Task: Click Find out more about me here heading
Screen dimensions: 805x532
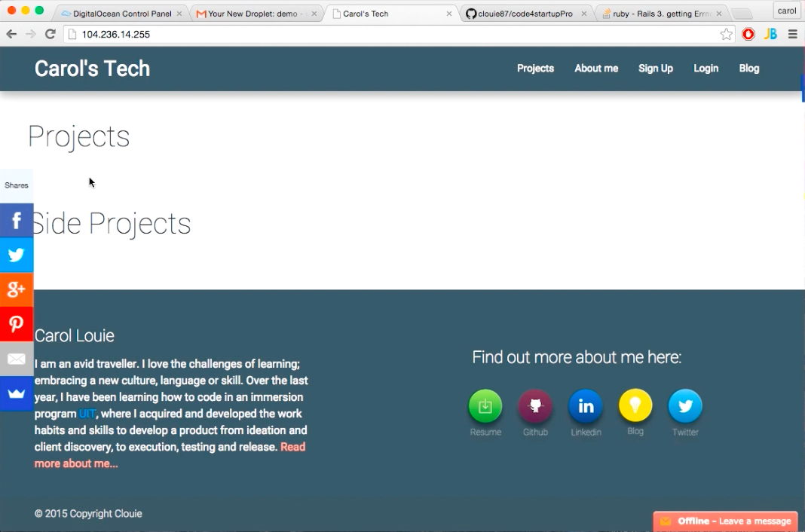Action: pyautogui.click(x=577, y=357)
